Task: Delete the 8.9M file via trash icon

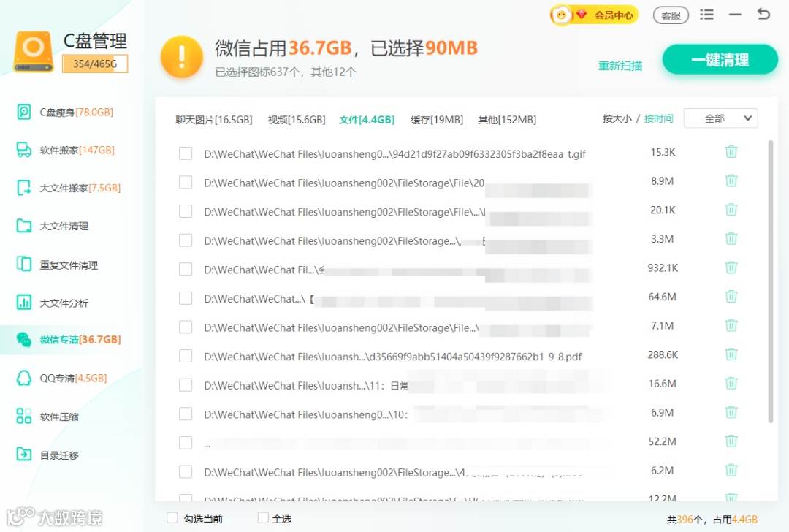Action: point(731,180)
